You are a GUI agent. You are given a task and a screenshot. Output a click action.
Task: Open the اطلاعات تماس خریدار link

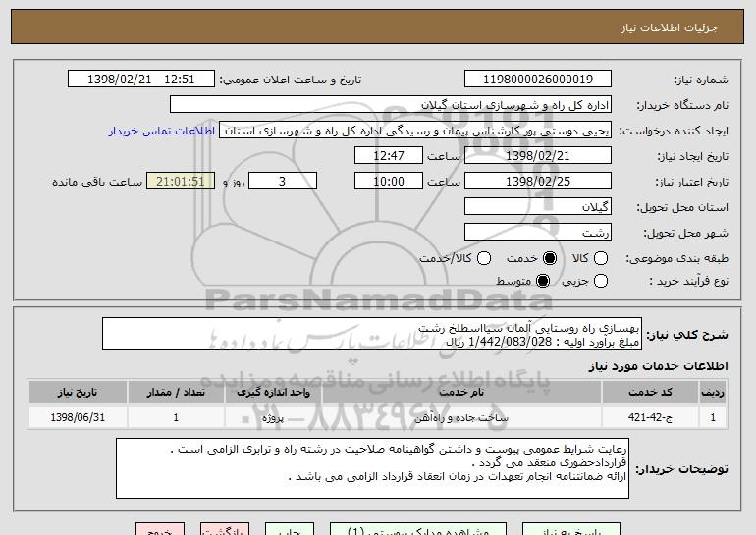(162, 131)
